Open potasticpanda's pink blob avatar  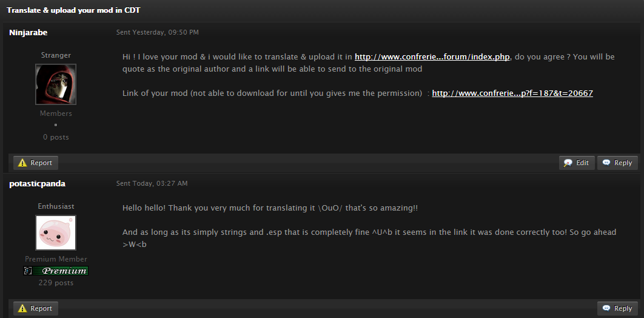coord(56,232)
